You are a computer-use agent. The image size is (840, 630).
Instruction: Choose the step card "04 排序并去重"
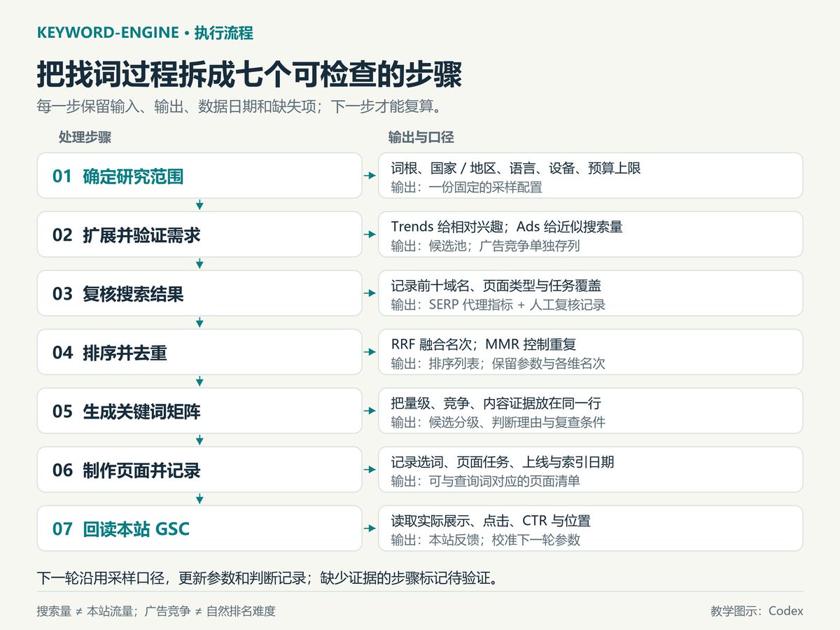199,352
